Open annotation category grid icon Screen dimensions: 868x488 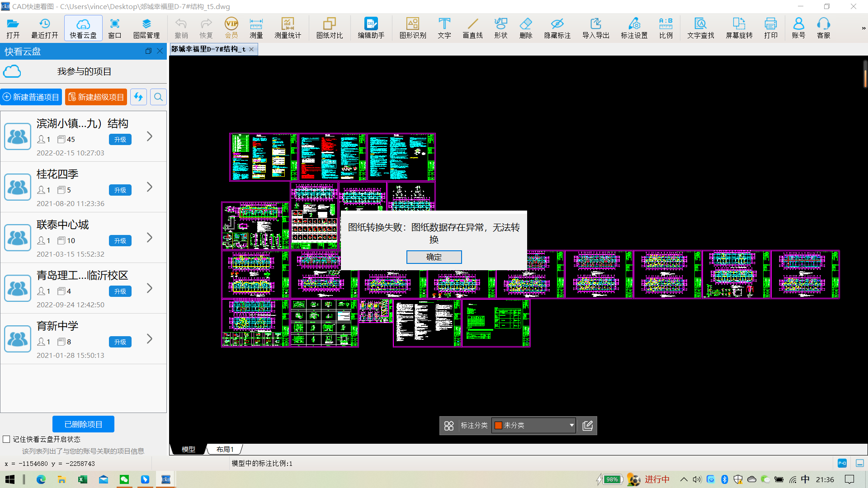pyautogui.click(x=449, y=426)
